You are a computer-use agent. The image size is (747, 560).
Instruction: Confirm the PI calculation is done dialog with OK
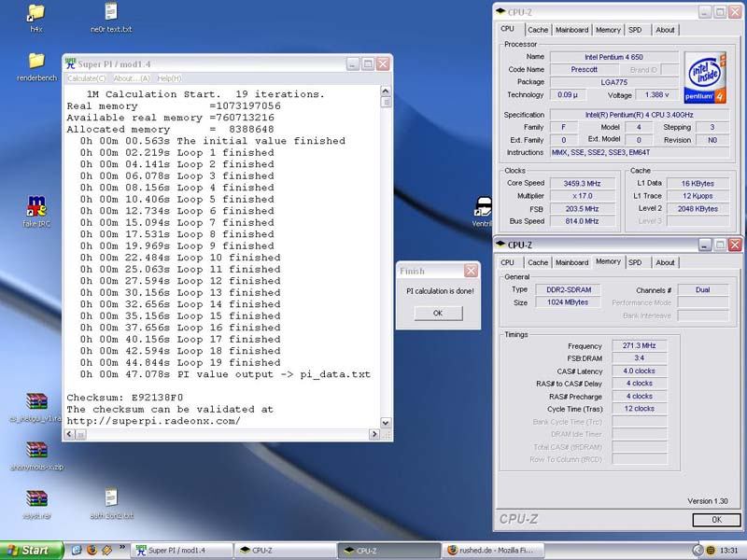(438, 314)
